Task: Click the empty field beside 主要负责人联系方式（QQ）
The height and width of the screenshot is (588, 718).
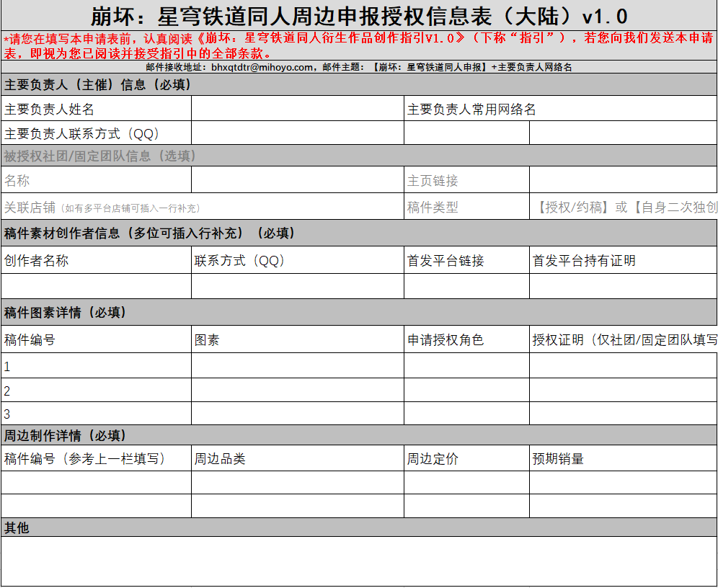Action: pos(298,133)
